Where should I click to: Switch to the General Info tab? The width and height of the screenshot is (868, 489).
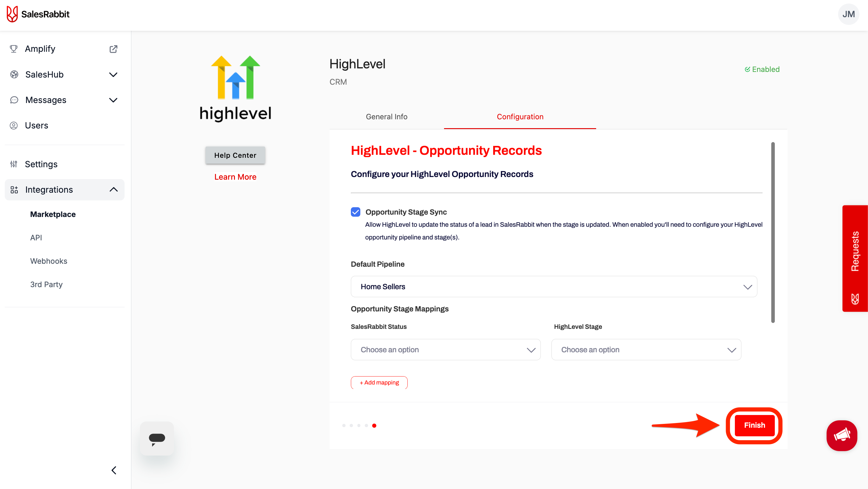coord(386,117)
